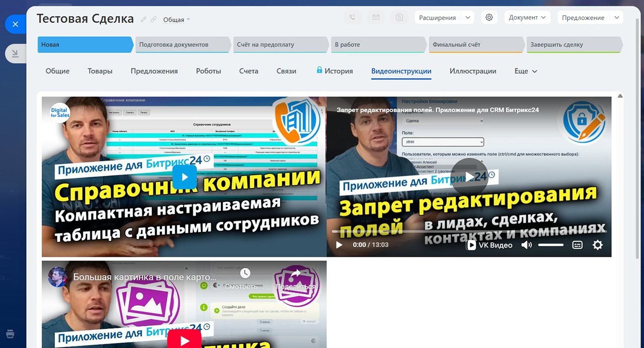644x348 pixels.
Task: Click the pencil icon to rename the deal
Action: tap(144, 20)
